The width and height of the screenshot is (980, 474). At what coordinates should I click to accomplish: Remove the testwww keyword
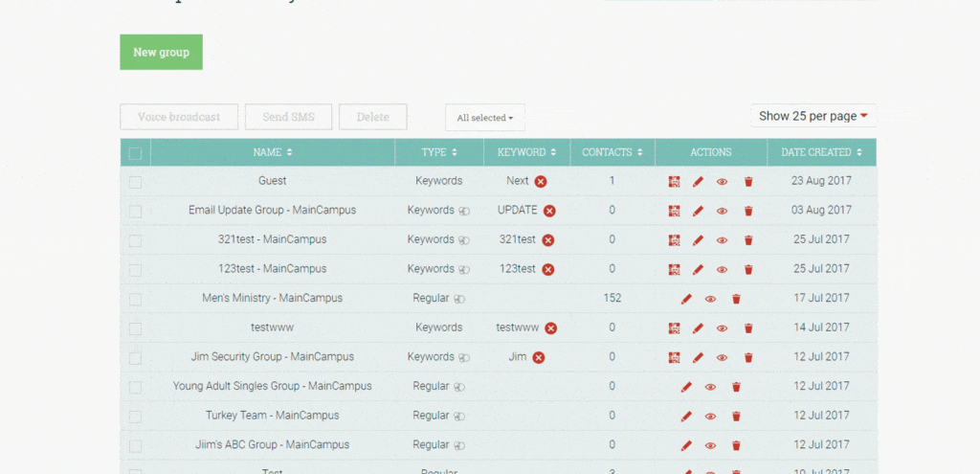[550, 328]
